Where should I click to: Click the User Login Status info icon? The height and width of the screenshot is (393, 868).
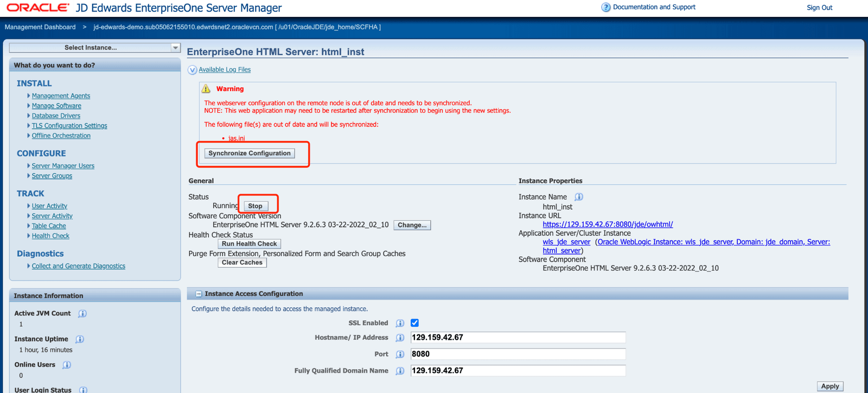pyautogui.click(x=84, y=390)
